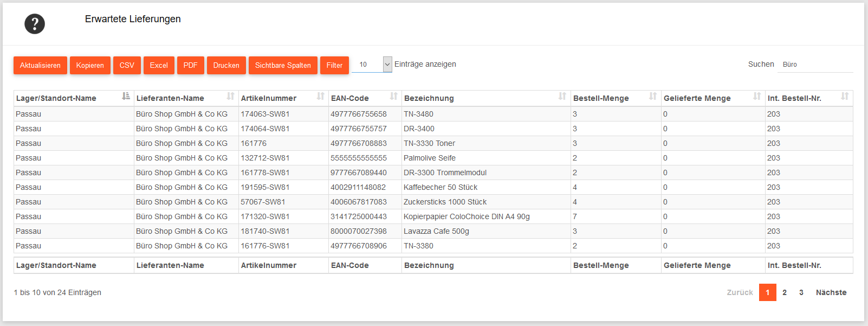
Task: Sort by Gelieferte Menge column icon
Action: 756,97
